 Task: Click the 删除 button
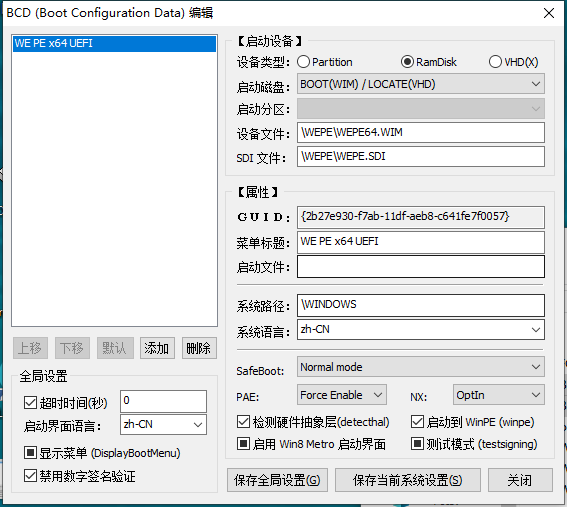[x=199, y=348]
